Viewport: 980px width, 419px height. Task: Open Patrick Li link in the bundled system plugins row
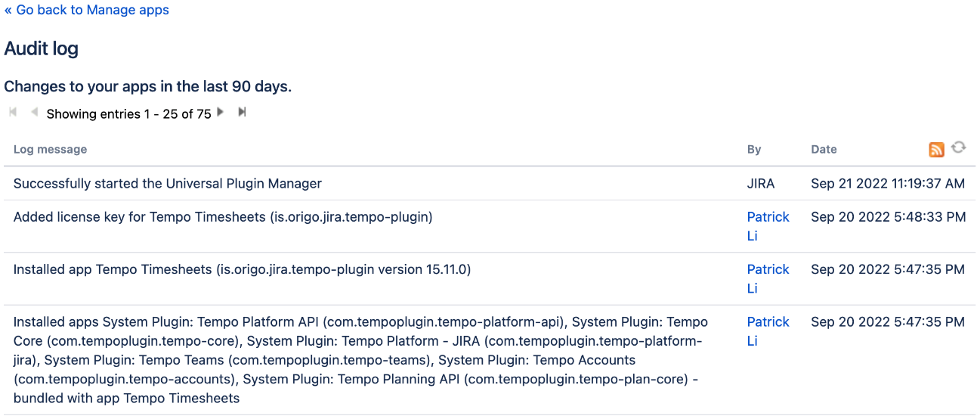point(768,331)
